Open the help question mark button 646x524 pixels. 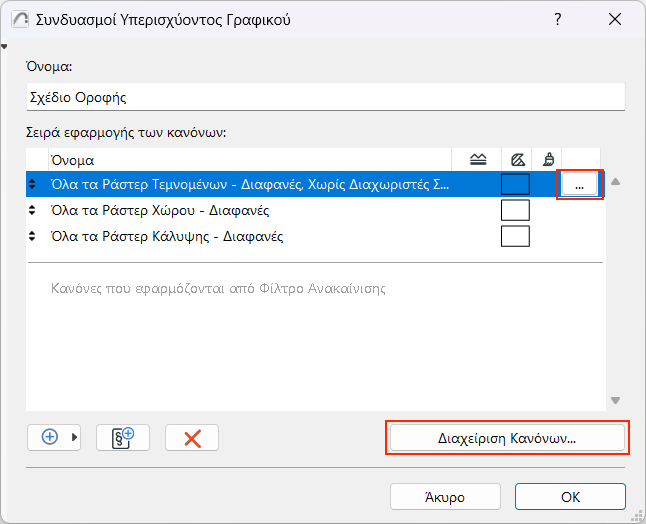[557, 20]
